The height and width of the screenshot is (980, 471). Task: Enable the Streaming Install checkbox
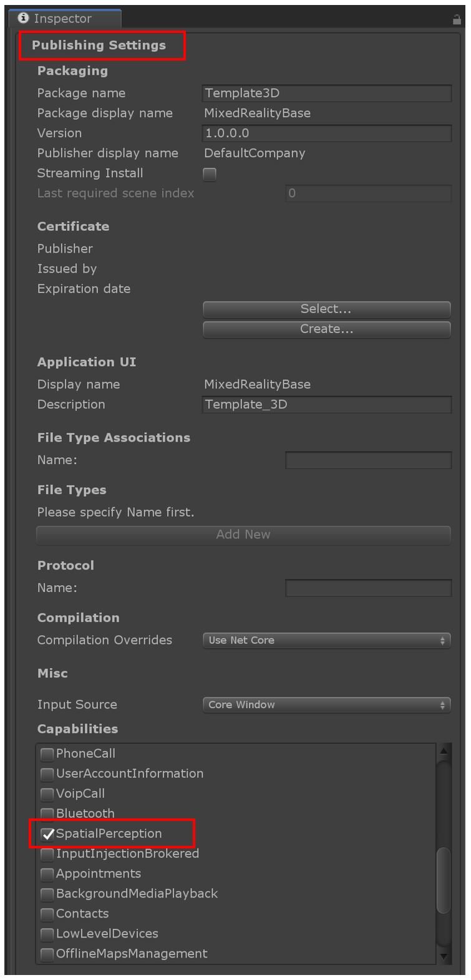(210, 174)
